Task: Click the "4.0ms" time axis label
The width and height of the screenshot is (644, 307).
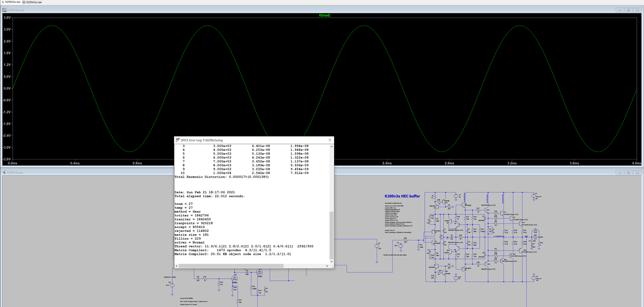Action: 637,163
